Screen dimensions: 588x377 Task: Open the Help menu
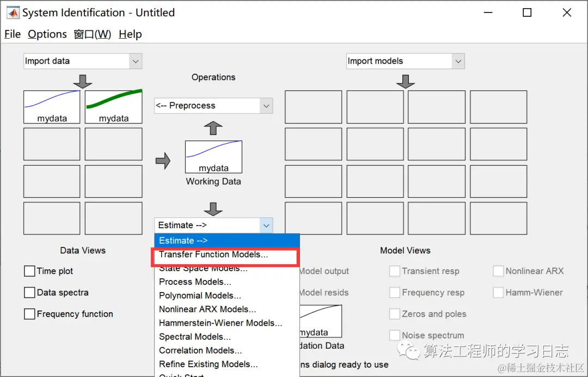[130, 34]
